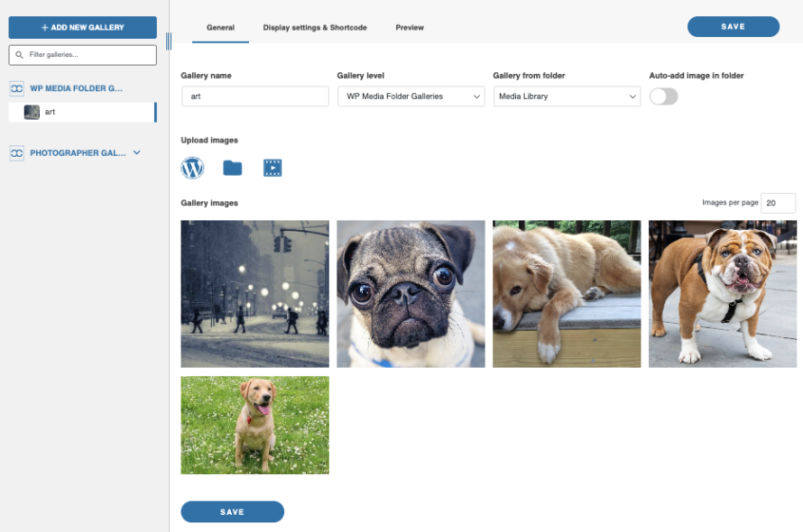Open the Gallery from folder dropdown
803x532 pixels.
point(567,96)
